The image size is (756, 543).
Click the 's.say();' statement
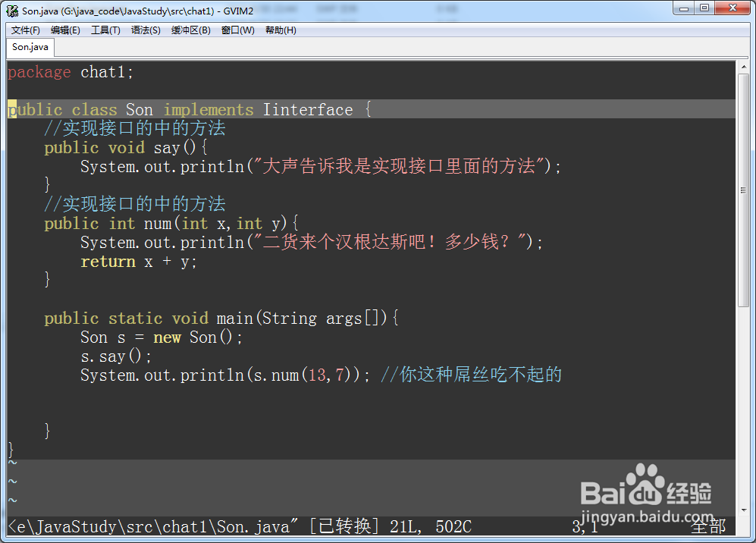pos(116,356)
